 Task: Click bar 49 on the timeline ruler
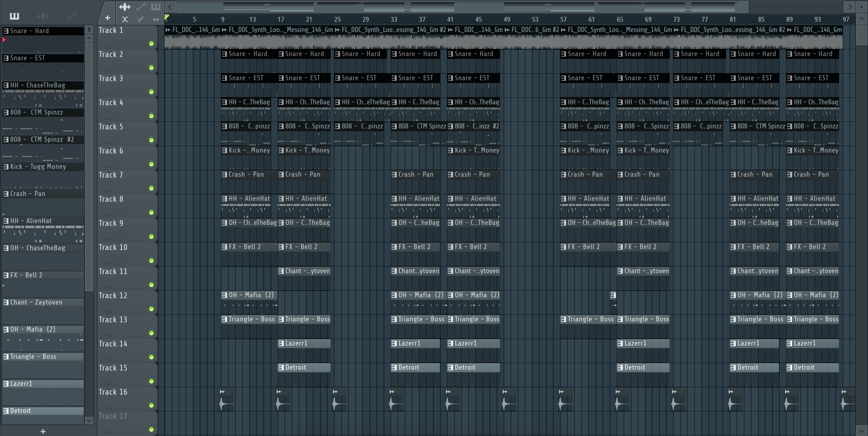point(507,20)
